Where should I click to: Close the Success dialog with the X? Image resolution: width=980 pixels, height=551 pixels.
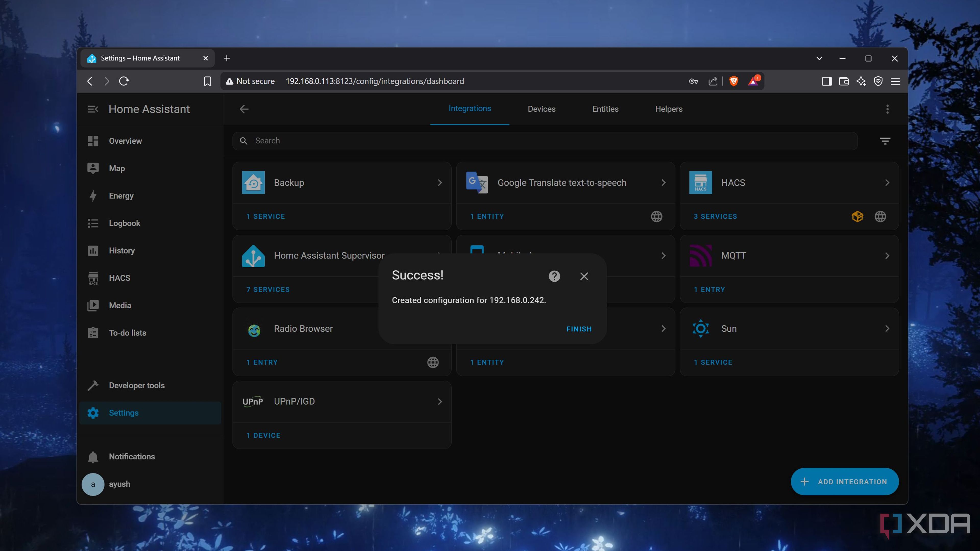click(584, 276)
